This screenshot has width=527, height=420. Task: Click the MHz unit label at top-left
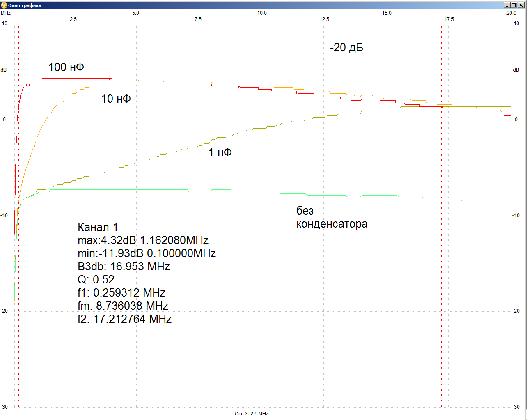tap(6, 13)
